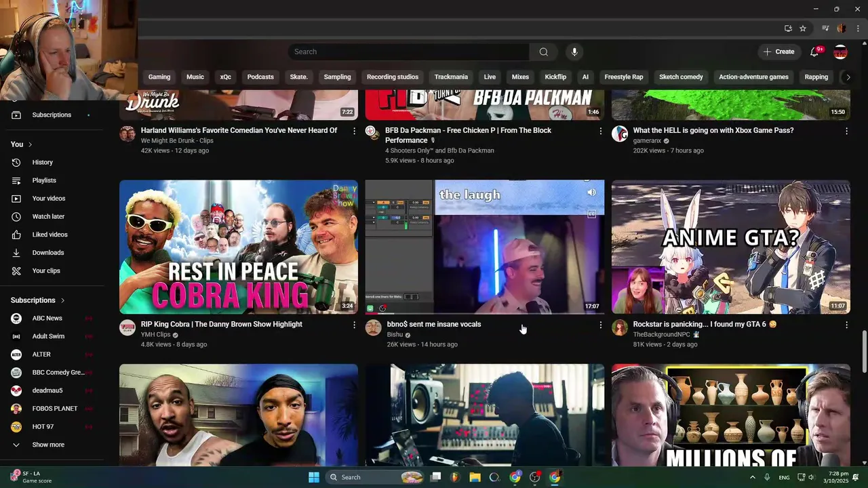Install app icon in address bar
This screenshot has height=488, width=868.
tap(788, 28)
